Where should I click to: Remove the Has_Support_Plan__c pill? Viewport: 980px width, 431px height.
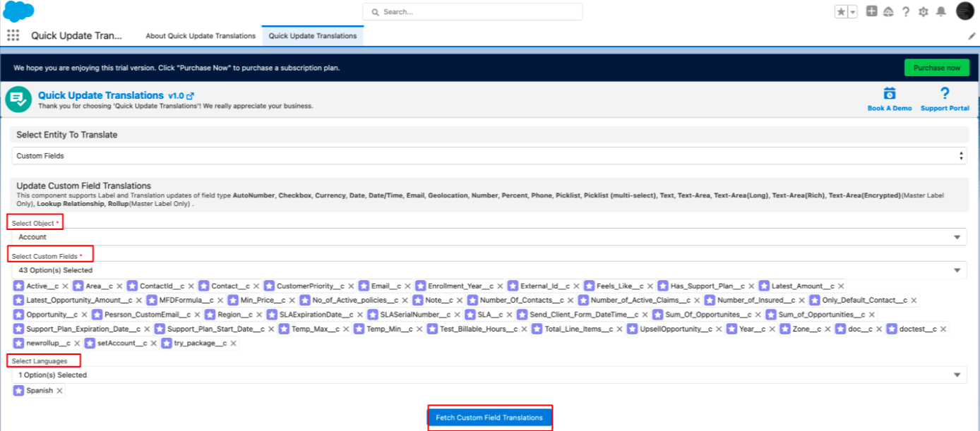(751, 286)
